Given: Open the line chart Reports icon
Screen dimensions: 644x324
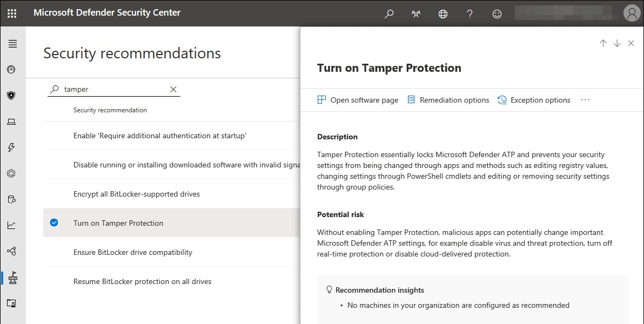Looking at the screenshot, I should [x=11, y=225].
